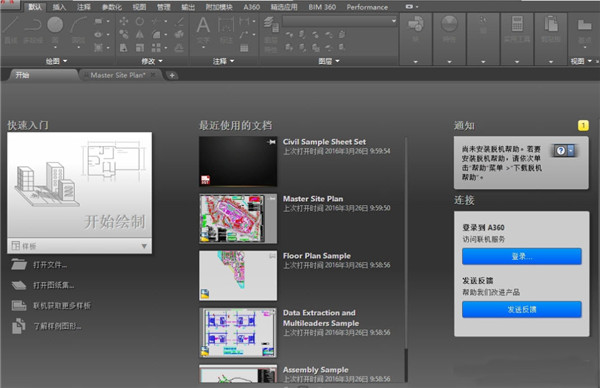
Task: Click the Erase tool icon
Action: [x=179, y=21]
